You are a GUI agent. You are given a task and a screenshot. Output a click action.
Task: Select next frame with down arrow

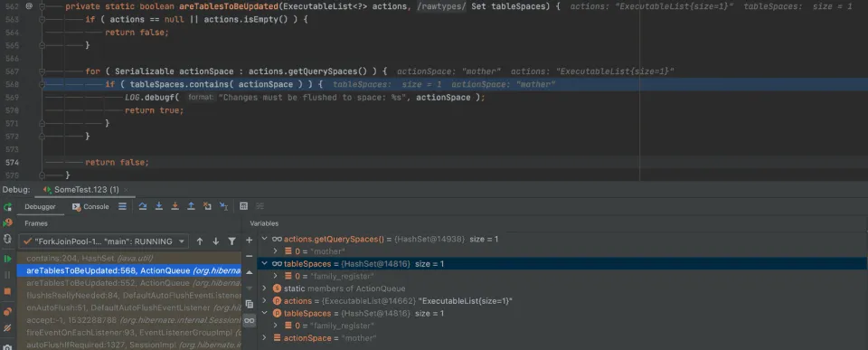pos(216,241)
